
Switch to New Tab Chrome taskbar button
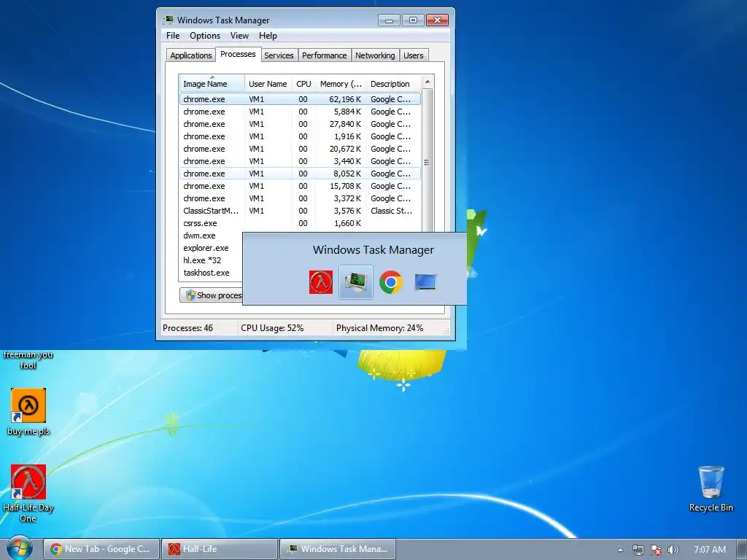[101, 549]
